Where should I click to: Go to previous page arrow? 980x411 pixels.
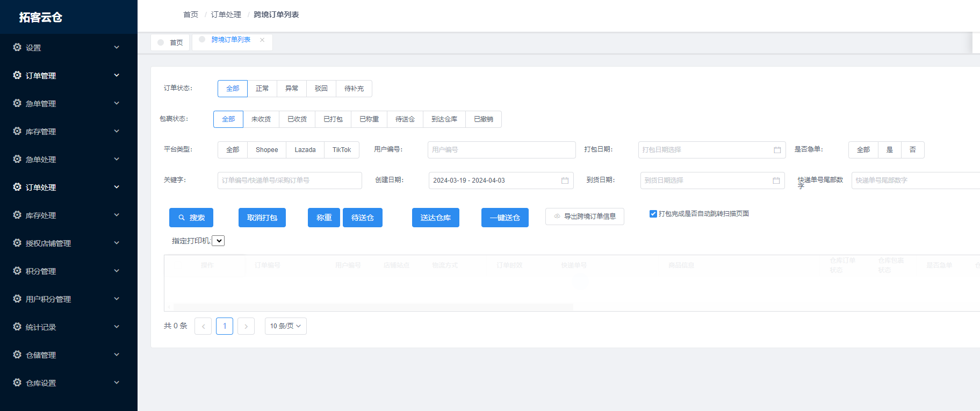(x=203, y=326)
